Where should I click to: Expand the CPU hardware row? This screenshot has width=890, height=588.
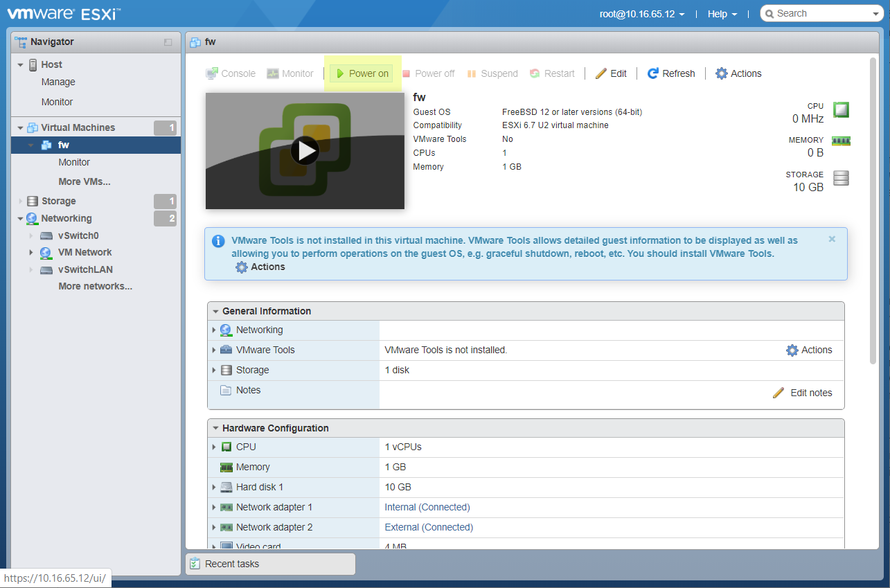tap(214, 447)
